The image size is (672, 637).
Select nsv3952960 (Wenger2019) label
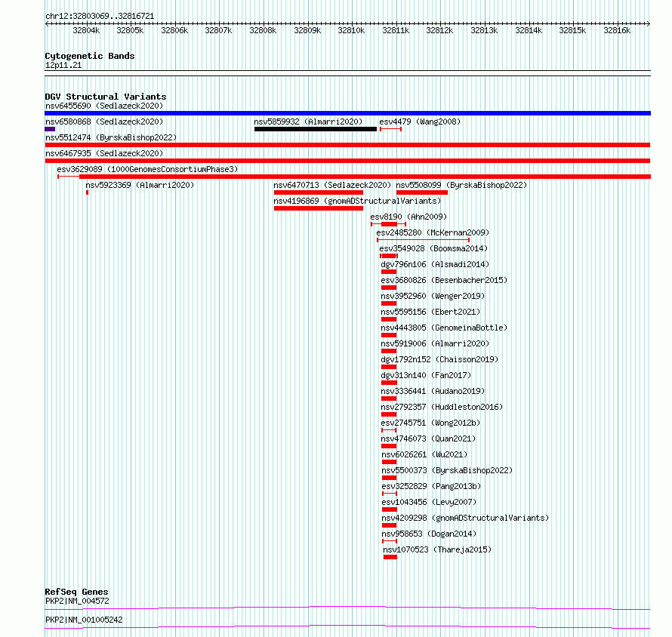pos(433,296)
